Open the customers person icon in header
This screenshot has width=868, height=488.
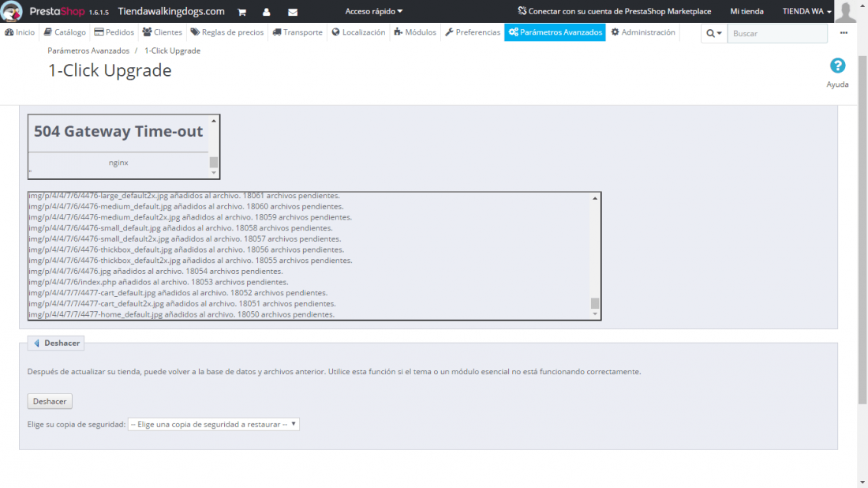click(x=266, y=12)
